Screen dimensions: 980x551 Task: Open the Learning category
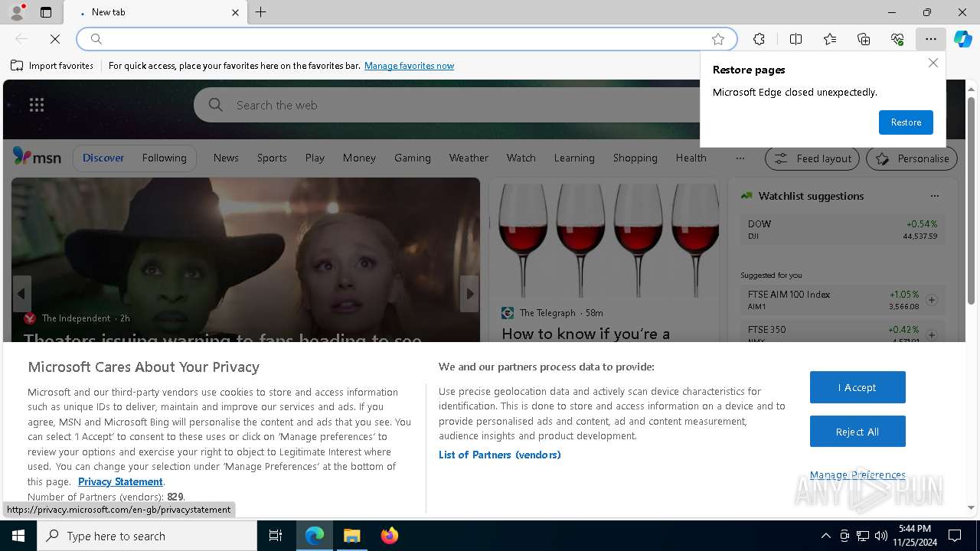click(x=574, y=158)
